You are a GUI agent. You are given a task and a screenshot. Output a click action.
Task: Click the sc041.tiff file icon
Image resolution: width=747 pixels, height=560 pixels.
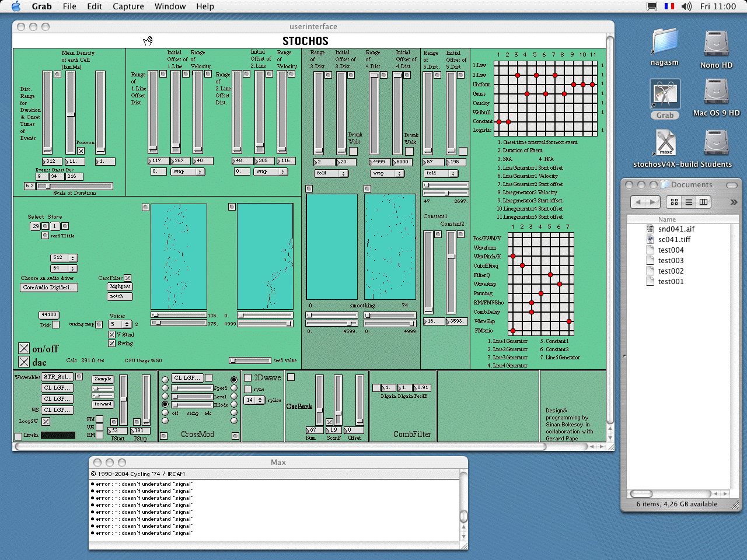[x=650, y=239]
